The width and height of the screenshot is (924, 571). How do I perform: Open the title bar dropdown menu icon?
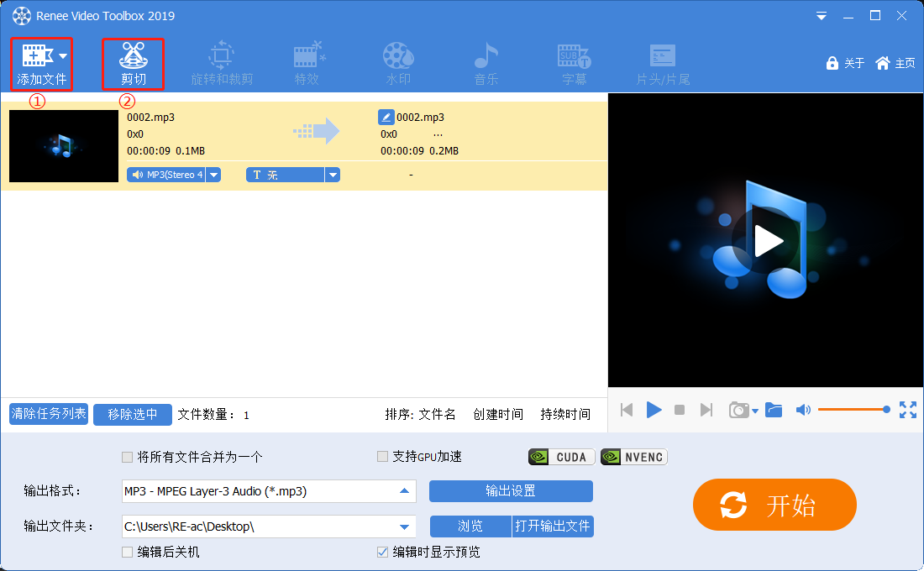click(x=821, y=17)
